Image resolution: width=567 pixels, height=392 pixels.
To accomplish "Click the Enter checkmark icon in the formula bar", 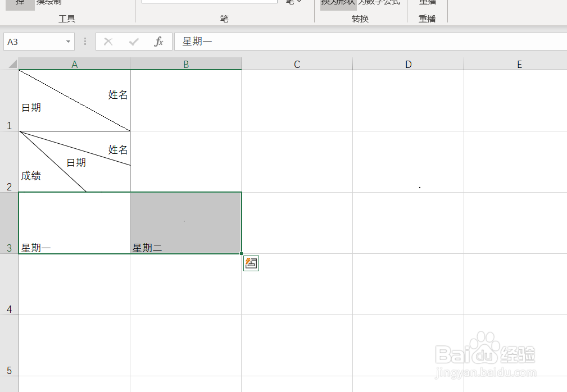I will coord(133,42).
